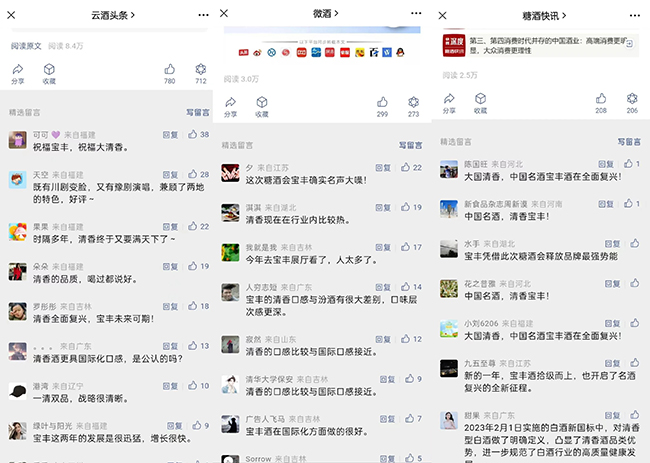Collect the 糖酒快讯 article via 收藏
The height and width of the screenshot is (463, 650).
coord(480,104)
